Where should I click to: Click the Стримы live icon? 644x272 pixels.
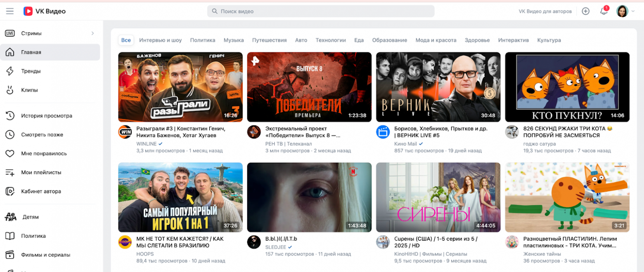click(10, 33)
